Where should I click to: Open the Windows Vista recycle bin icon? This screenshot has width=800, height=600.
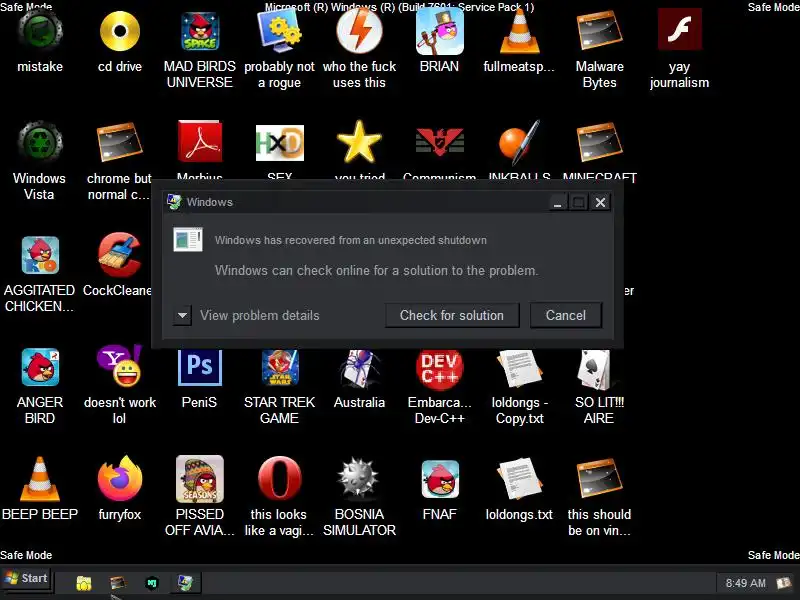pos(40,143)
